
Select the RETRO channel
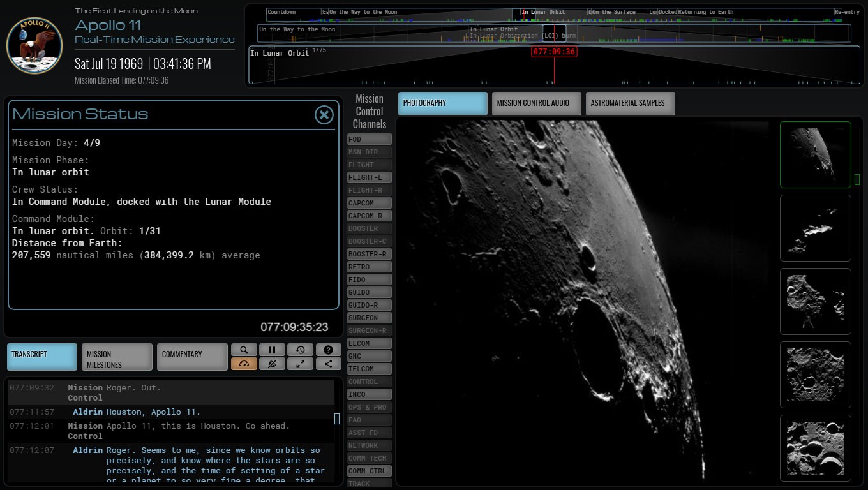(370, 267)
